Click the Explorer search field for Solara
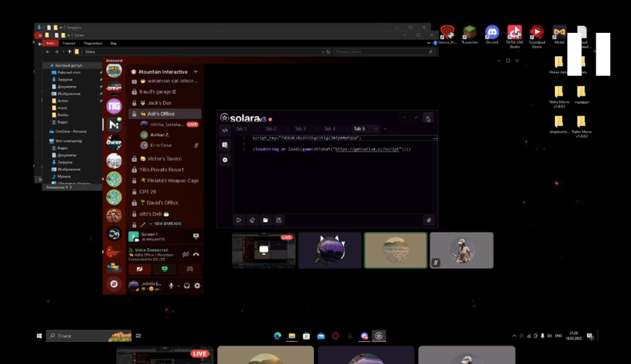Screen dimensions: 631x364 (384, 52)
